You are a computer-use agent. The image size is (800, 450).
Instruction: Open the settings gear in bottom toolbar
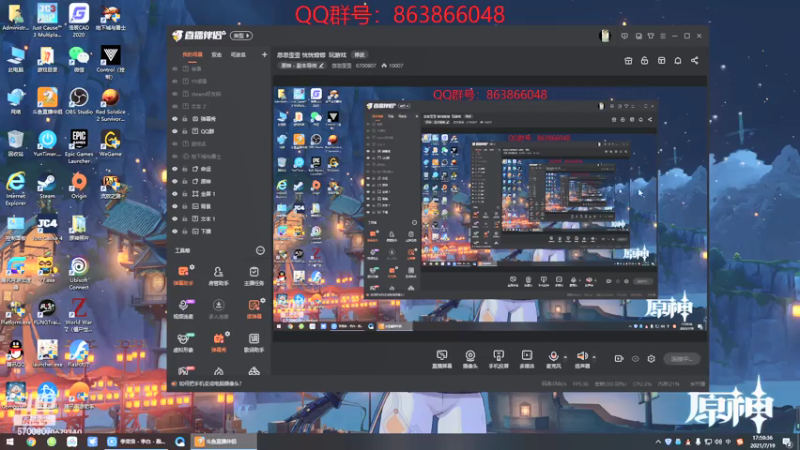point(651,359)
